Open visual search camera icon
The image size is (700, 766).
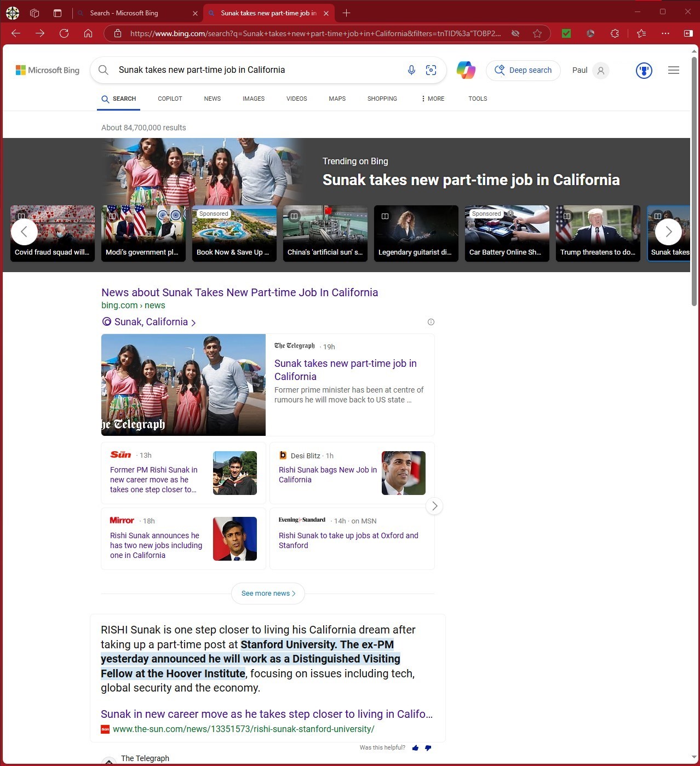tap(431, 70)
